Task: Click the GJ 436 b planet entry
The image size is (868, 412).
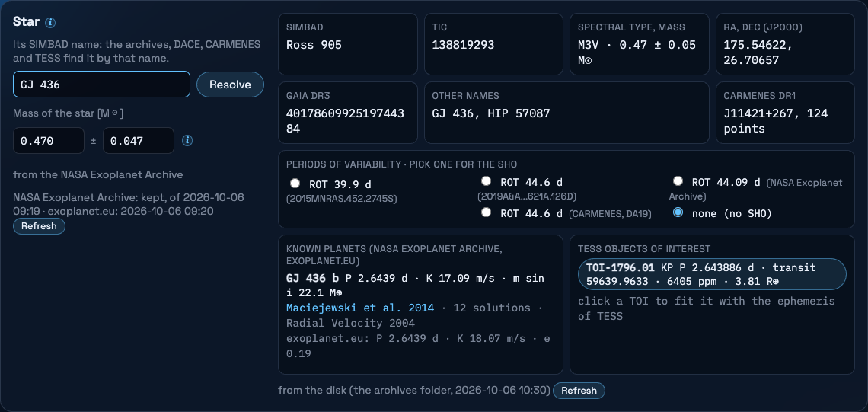Action: click(415, 285)
